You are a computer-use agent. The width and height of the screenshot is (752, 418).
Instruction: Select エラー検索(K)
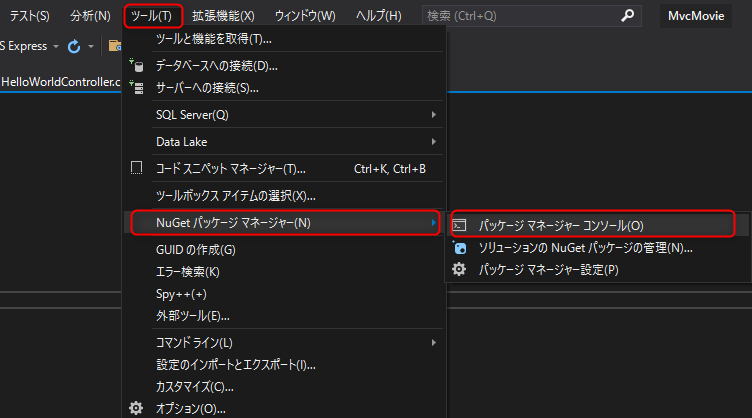284,272
